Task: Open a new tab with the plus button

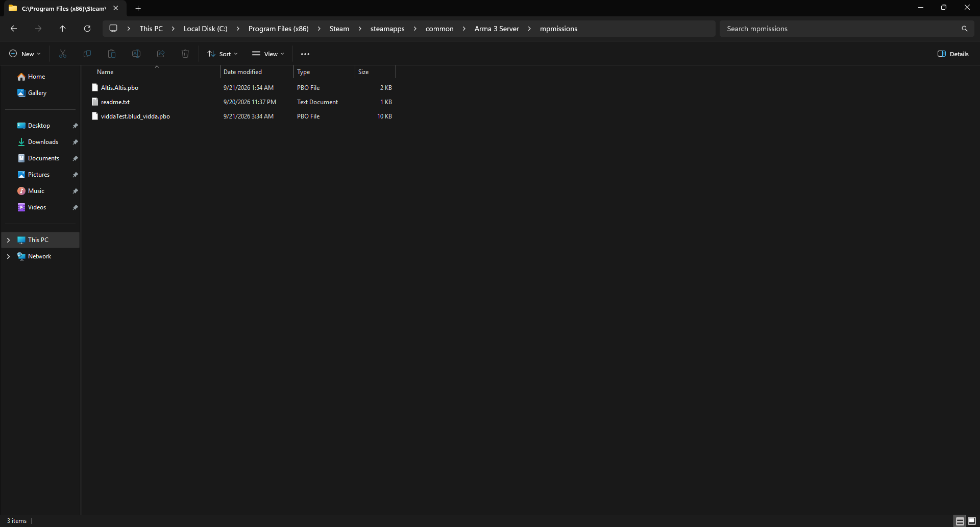Action: tap(138, 8)
